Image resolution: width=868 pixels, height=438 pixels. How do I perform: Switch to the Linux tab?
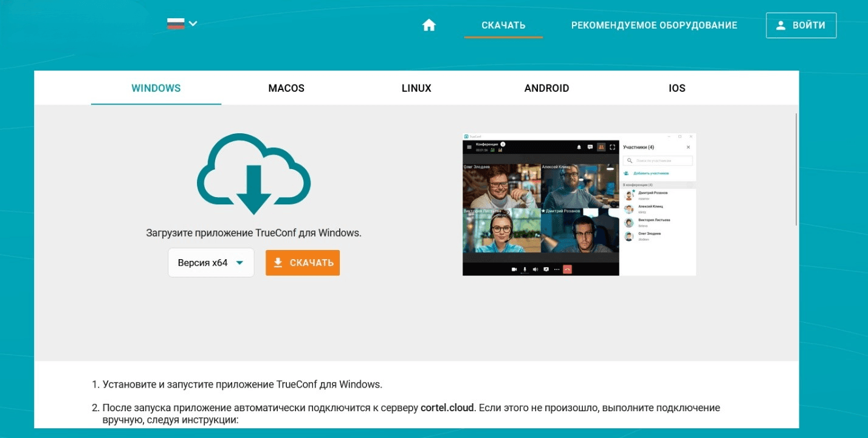416,88
